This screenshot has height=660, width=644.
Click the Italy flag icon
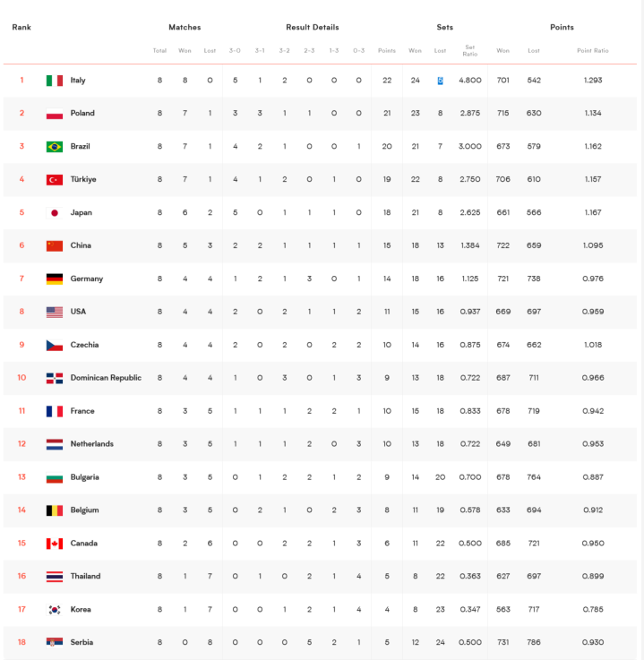[x=55, y=81]
